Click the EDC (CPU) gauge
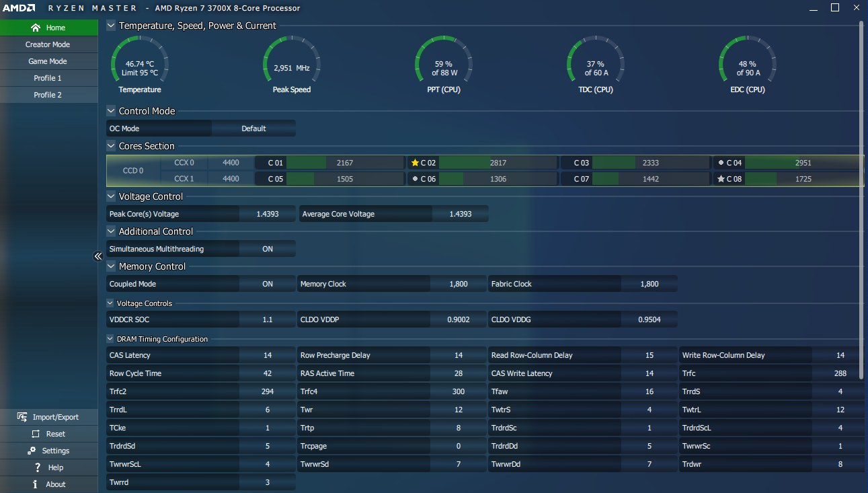The width and height of the screenshot is (868, 493). coord(748,64)
